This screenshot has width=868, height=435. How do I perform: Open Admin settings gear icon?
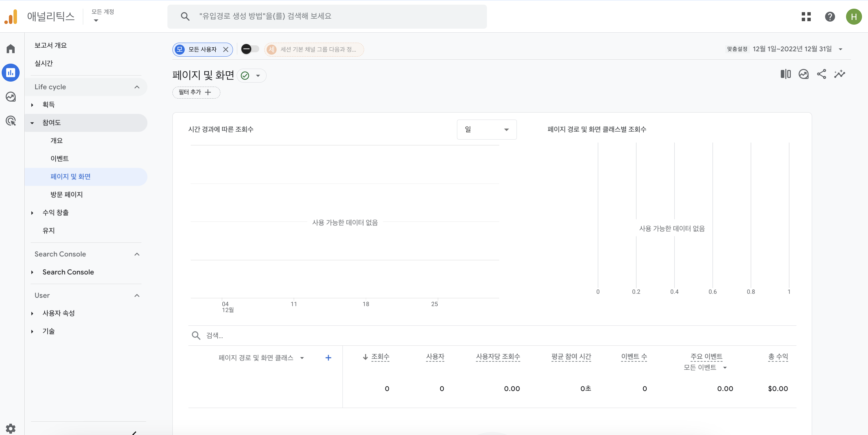click(x=10, y=428)
